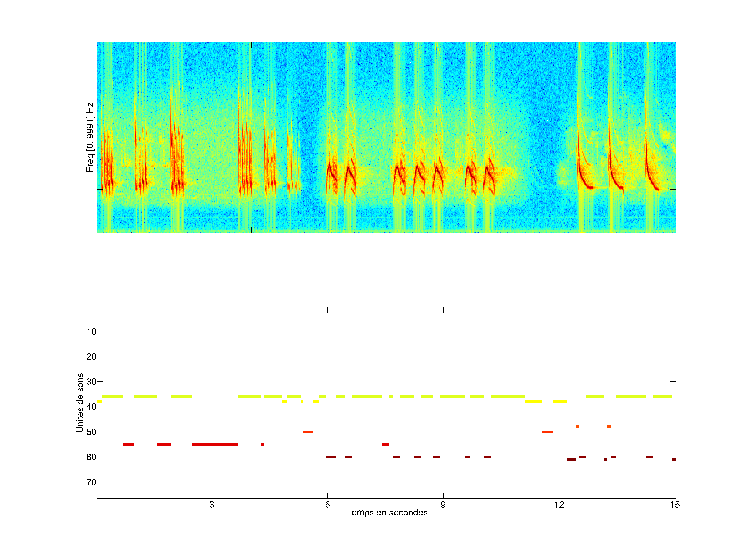Click the 'Temps en secondes' x-axis label

[x=387, y=512]
